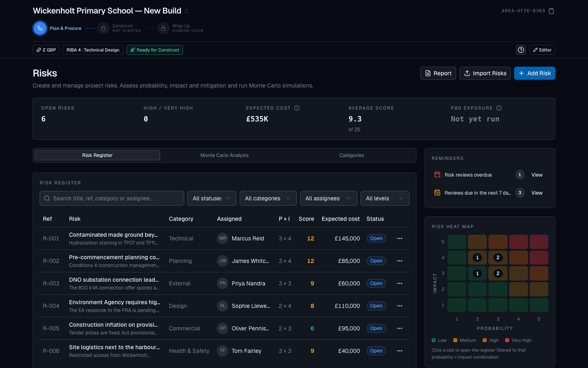Open the project switcher chevron beside title
This screenshot has height=368, width=588.
click(187, 11)
